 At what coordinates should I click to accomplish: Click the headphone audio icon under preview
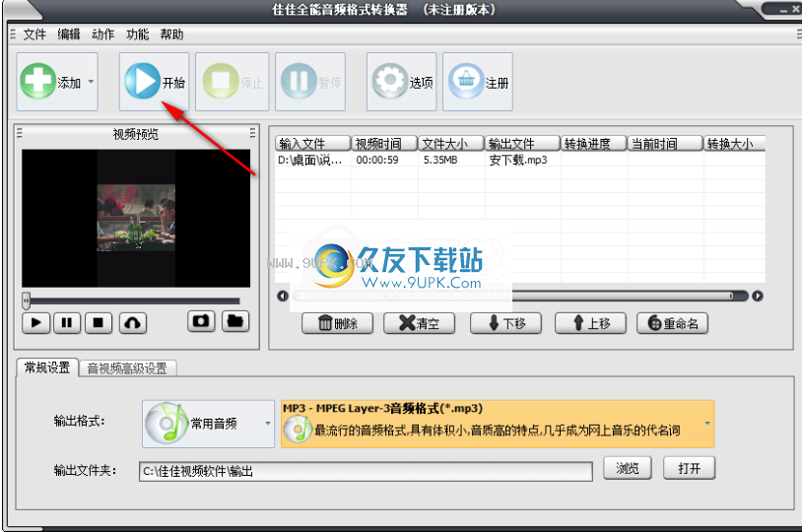(x=133, y=323)
